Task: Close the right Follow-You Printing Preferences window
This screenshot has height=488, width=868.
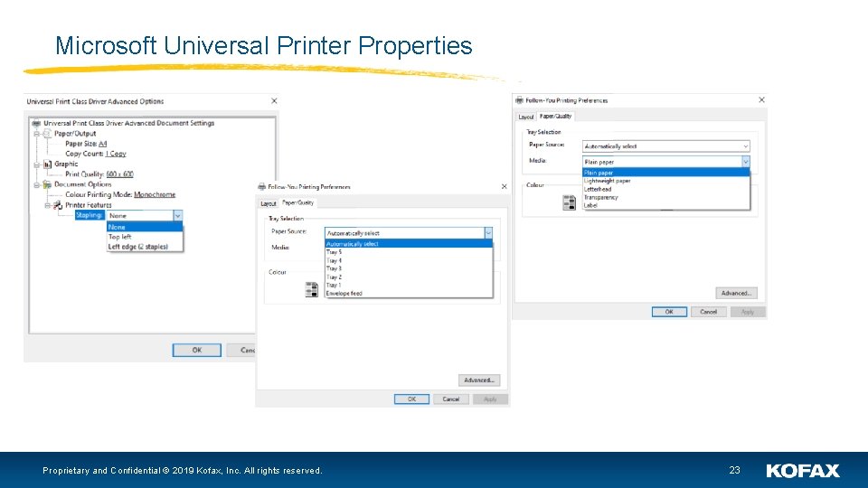Action: 761,100
